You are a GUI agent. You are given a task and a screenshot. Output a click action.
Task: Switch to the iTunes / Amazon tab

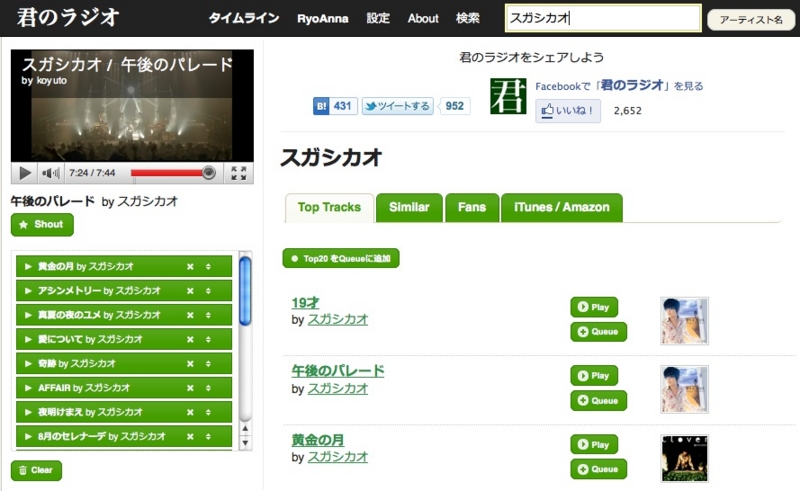[562, 208]
